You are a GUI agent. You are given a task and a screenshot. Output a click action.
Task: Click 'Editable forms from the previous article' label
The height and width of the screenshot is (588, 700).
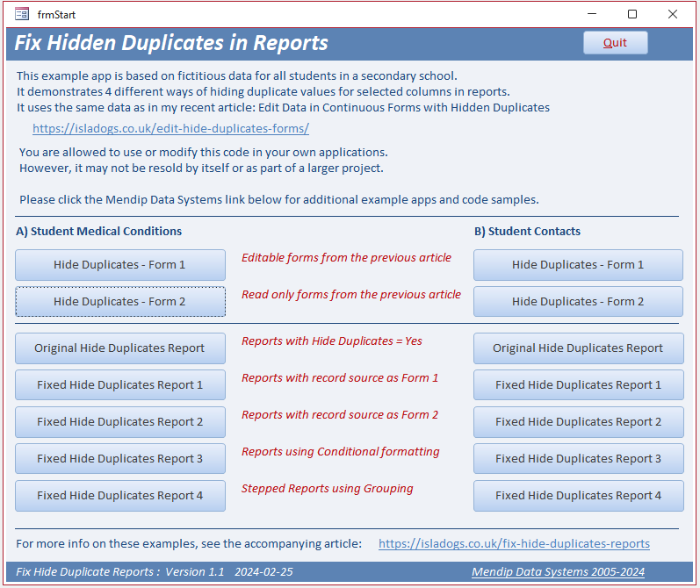(346, 258)
